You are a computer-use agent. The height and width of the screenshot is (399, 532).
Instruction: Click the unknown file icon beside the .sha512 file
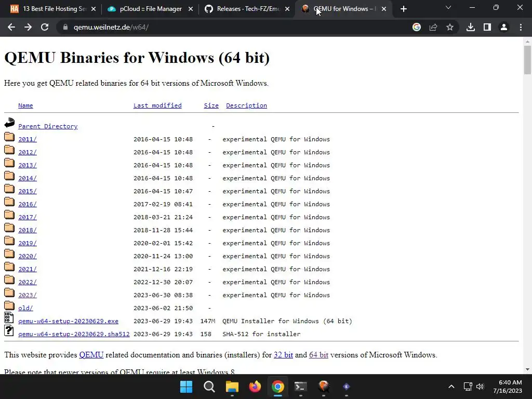click(9, 331)
